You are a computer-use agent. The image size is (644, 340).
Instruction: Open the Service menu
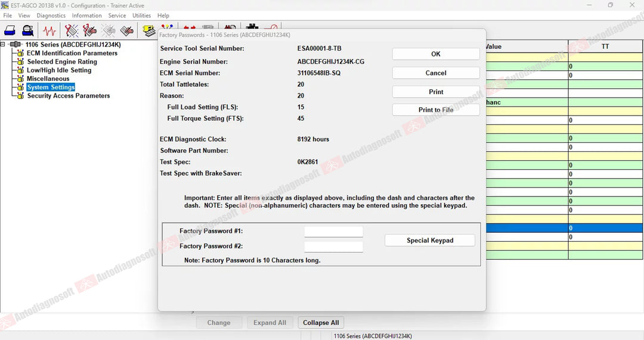117,15
